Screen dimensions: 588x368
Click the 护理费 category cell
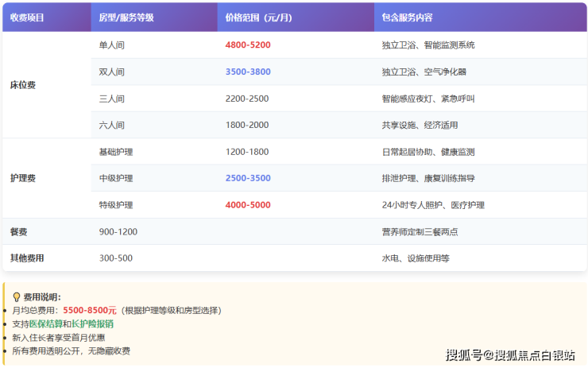point(22,178)
